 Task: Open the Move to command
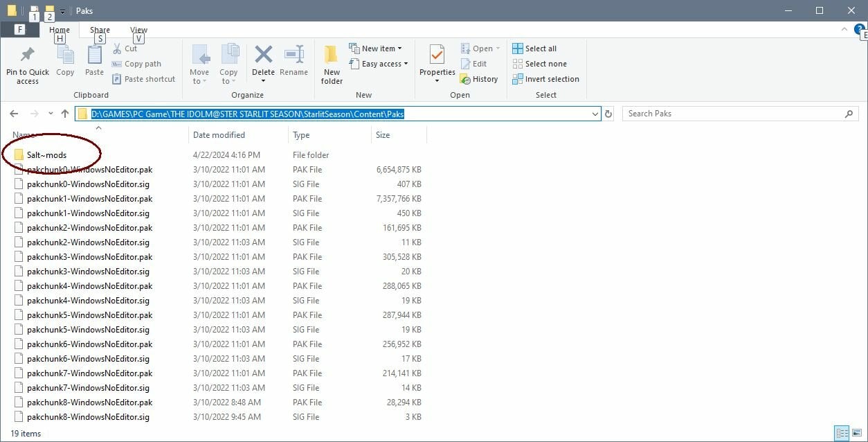(x=199, y=64)
